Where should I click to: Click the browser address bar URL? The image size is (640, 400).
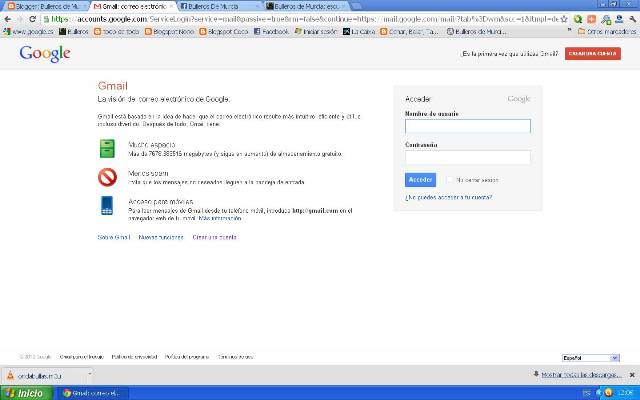(304, 19)
